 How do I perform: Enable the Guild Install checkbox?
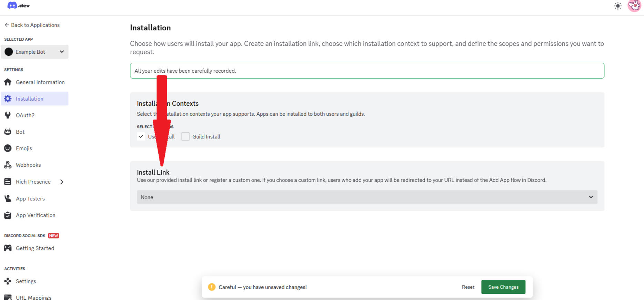[x=185, y=137]
